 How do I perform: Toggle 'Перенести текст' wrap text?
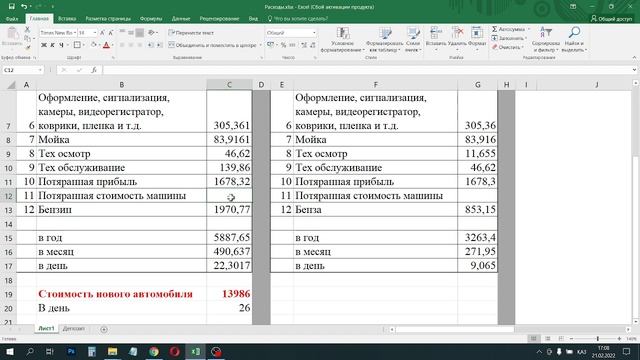191,33
